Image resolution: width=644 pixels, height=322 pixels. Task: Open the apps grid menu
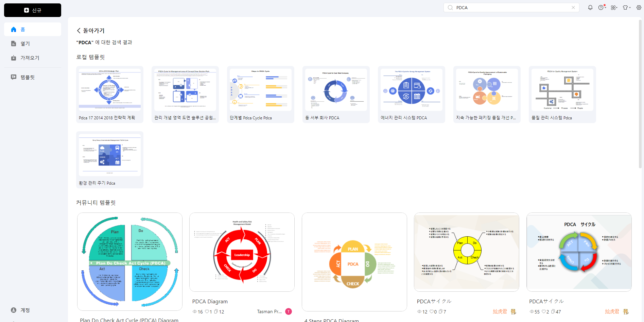pos(614,7)
